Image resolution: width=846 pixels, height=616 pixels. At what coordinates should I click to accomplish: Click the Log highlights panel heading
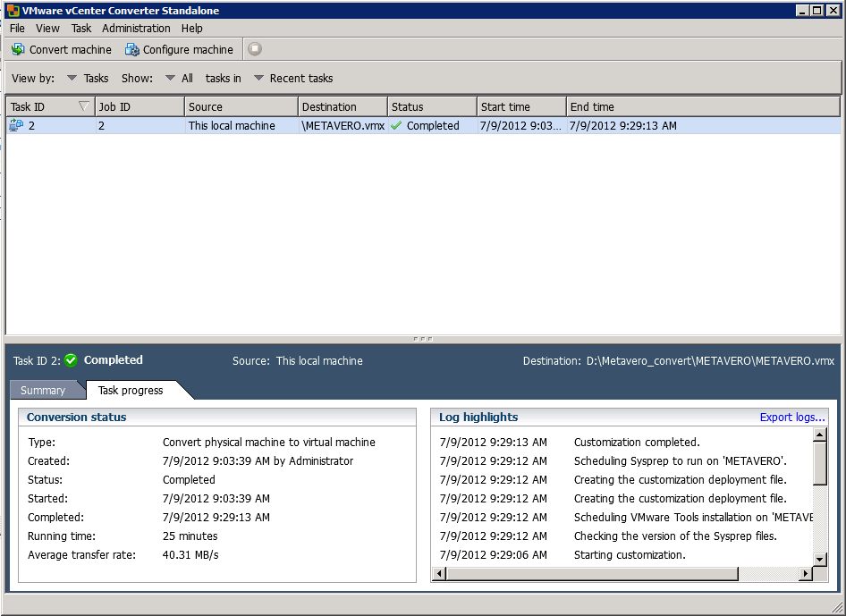coord(478,417)
